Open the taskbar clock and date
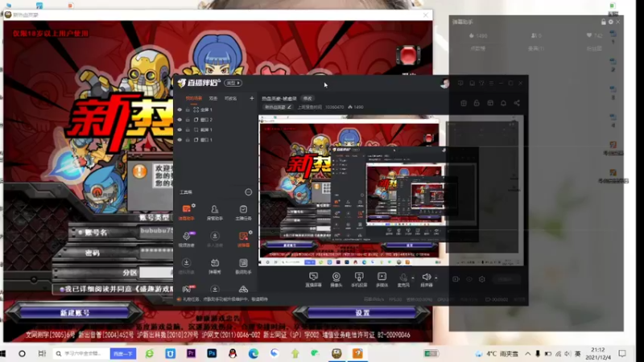644x362 pixels. coord(598,353)
